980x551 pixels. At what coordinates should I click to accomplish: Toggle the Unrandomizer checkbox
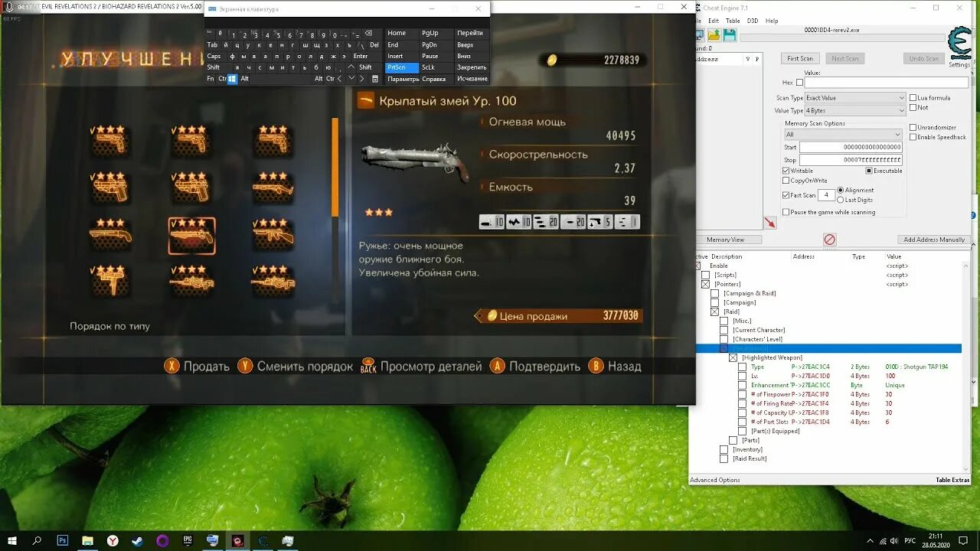tap(913, 128)
